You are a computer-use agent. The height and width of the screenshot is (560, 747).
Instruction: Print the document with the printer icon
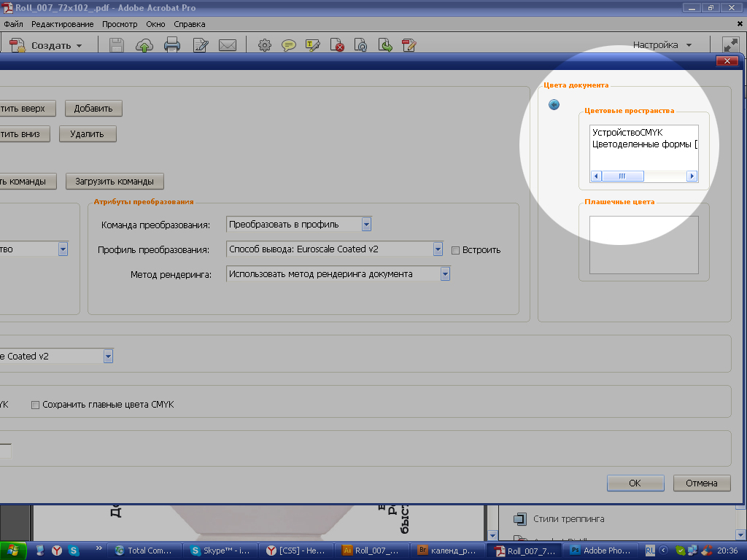click(172, 45)
